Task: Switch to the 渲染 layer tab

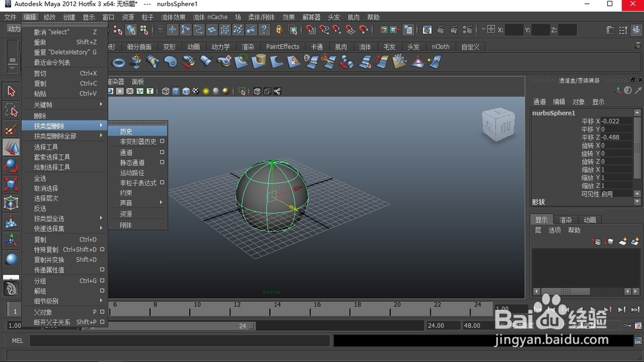Action: coord(565,220)
